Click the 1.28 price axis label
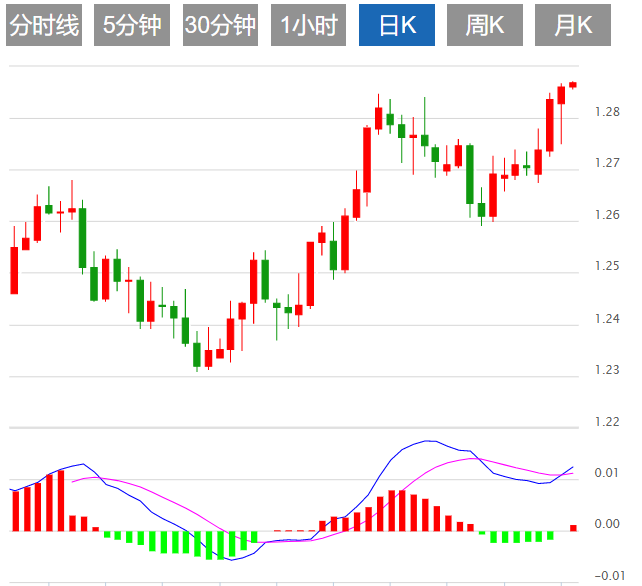The image size is (642, 586). pyautogui.click(x=607, y=111)
